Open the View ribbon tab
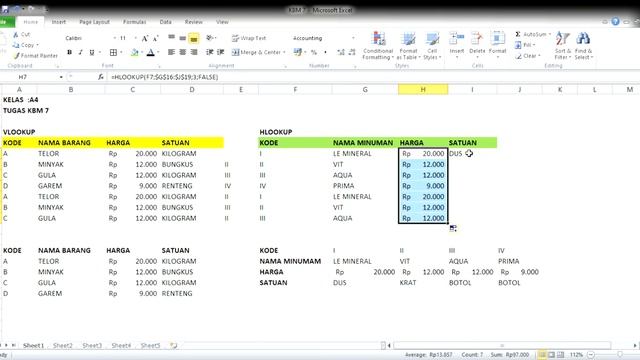Screen dimensions: 640x360 tap(222, 22)
